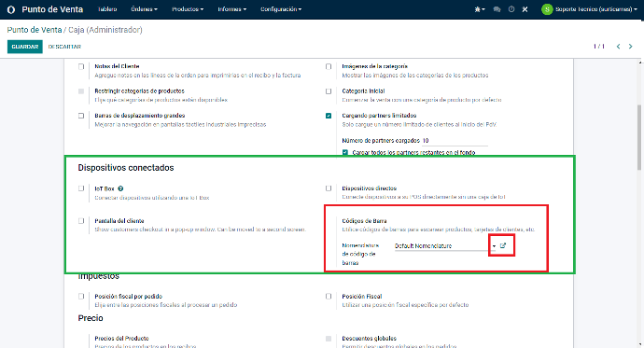Click the tools wrench icon in navbar

[x=525, y=9]
